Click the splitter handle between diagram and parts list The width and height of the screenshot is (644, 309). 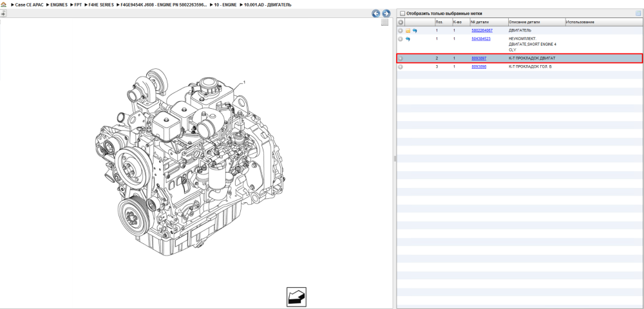point(395,158)
